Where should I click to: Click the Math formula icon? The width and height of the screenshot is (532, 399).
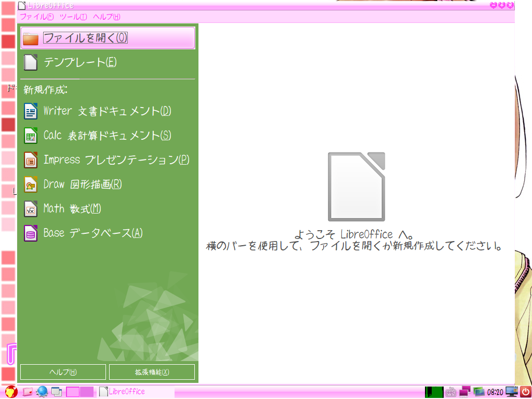pyautogui.click(x=31, y=209)
